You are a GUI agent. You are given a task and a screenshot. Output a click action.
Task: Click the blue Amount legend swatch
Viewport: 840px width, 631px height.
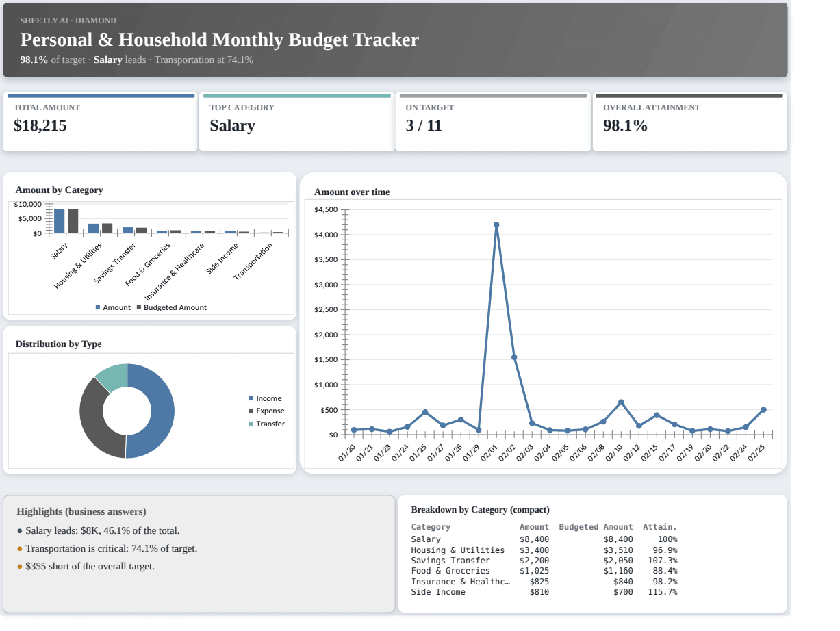click(x=98, y=308)
